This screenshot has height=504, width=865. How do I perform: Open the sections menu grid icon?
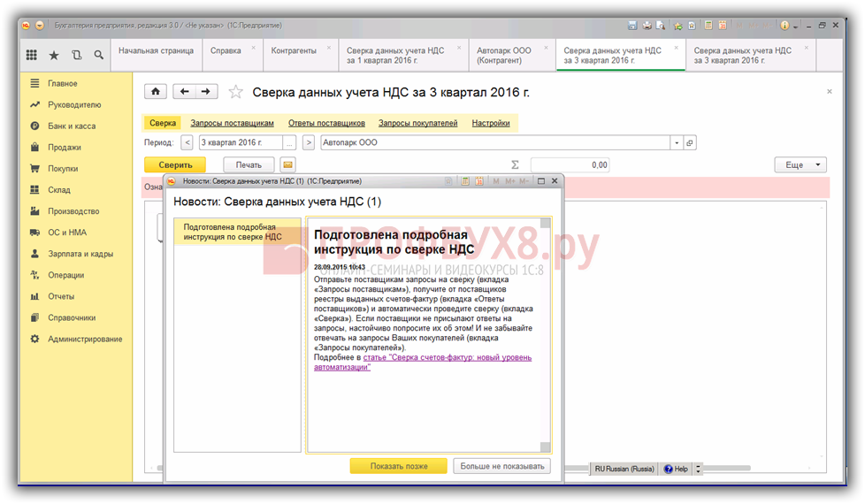click(31, 55)
